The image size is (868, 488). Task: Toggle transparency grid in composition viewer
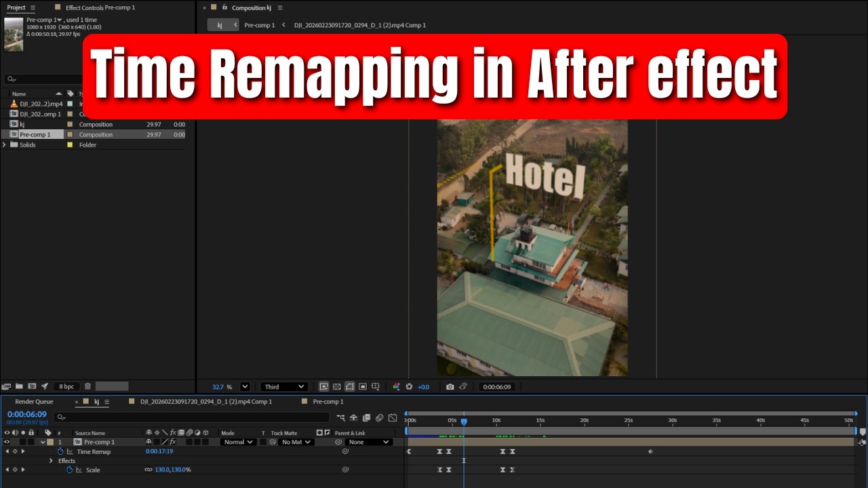coord(336,386)
